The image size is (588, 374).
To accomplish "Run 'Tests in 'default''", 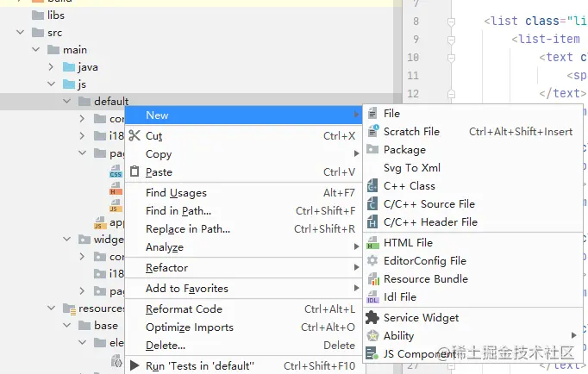I will [243, 365].
